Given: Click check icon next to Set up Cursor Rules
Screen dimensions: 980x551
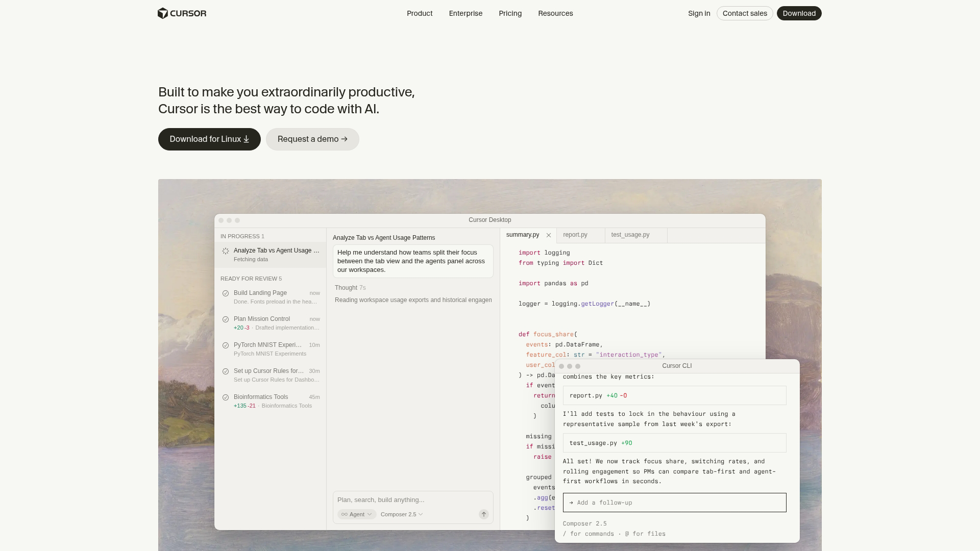Looking at the screenshot, I should click(x=226, y=371).
